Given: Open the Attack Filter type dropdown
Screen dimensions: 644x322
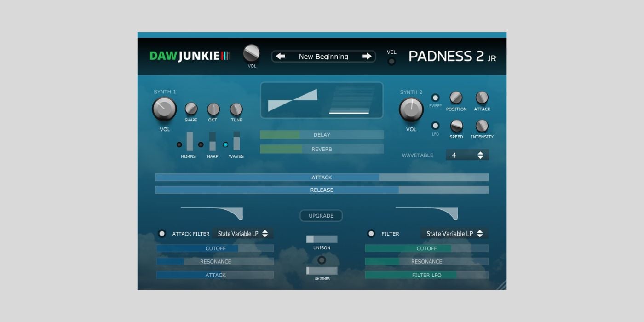Looking at the screenshot, I should pos(243,233).
